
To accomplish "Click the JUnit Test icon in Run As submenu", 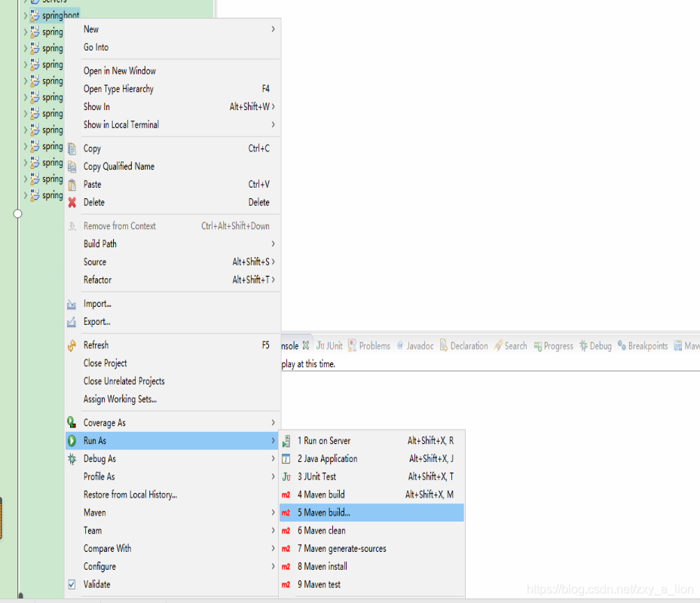I will (x=287, y=476).
